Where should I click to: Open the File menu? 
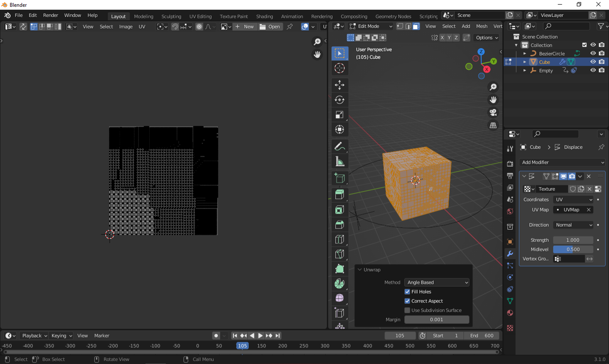(19, 15)
